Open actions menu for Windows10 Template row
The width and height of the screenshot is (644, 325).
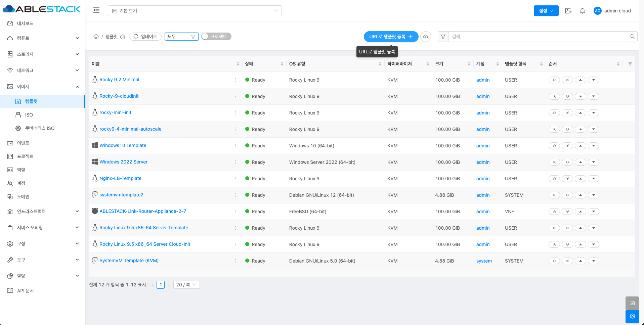[x=236, y=146]
